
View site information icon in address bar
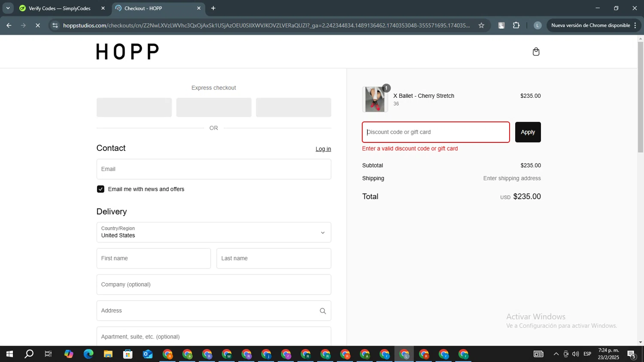tap(55, 25)
